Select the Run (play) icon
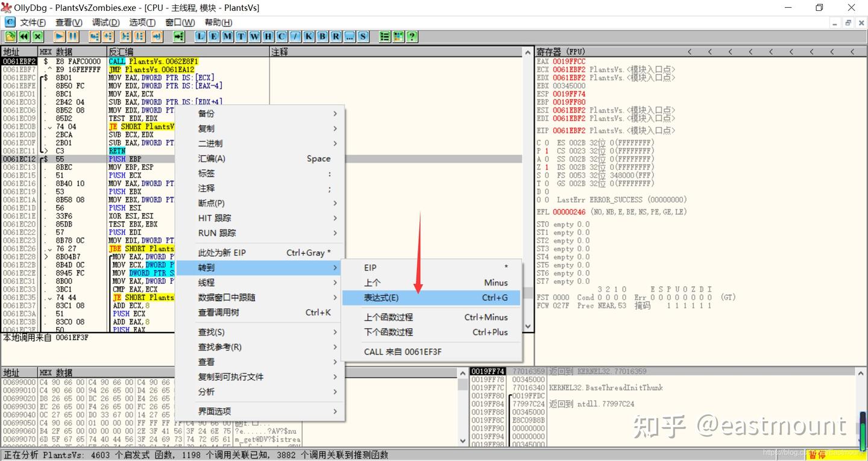This screenshot has width=868, height=461. pos(58,36)
